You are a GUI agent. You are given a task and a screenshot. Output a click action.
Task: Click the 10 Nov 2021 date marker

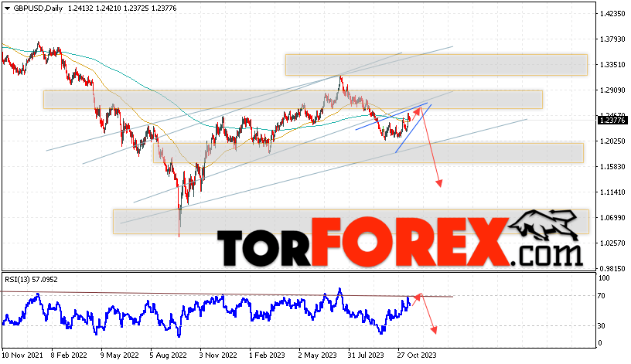(22, 355)
